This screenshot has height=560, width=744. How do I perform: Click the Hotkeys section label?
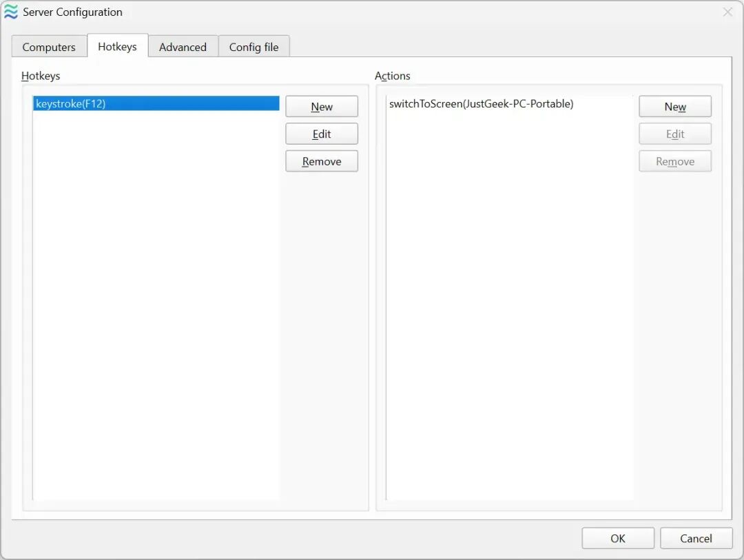(41, 76)
